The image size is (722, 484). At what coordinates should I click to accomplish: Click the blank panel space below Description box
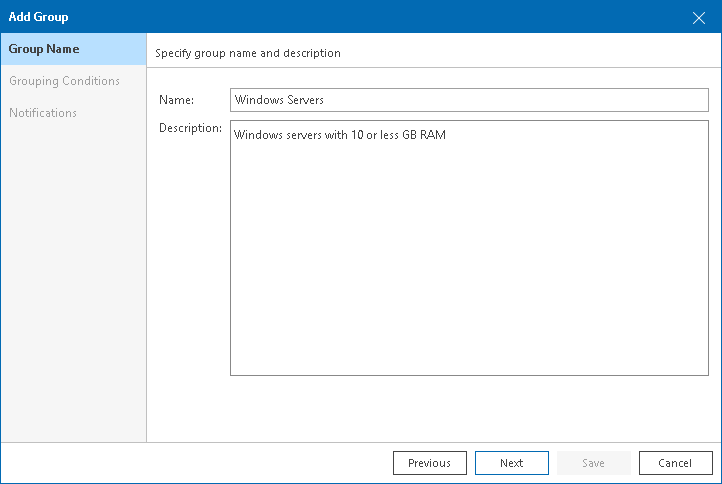(x=434, y=408)
